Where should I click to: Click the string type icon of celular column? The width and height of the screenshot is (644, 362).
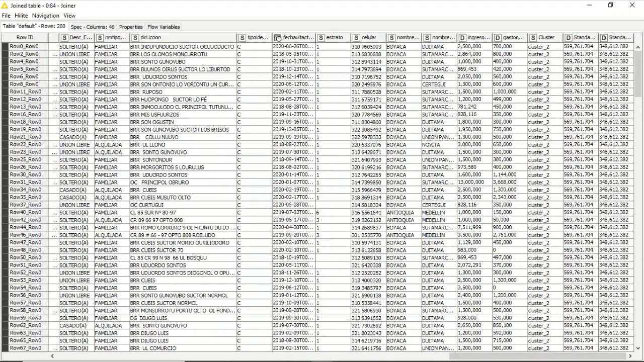pyautogui.click(x=356, y=38)
